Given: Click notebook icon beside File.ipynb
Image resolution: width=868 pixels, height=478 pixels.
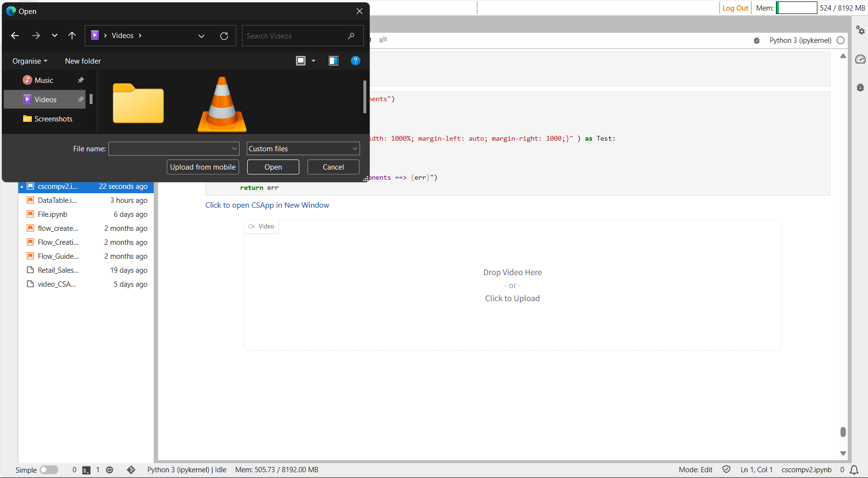Looking at the screenshot, I should tap(30, 214).
